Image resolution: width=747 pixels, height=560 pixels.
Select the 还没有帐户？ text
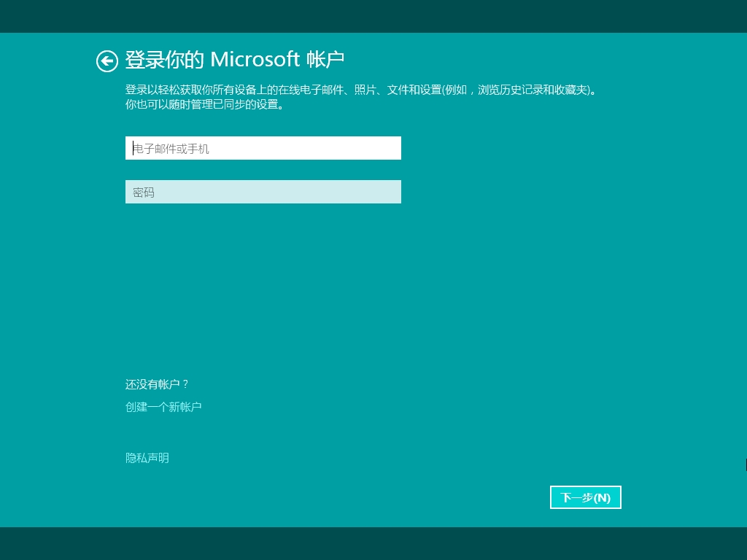(x=158, y=384)
